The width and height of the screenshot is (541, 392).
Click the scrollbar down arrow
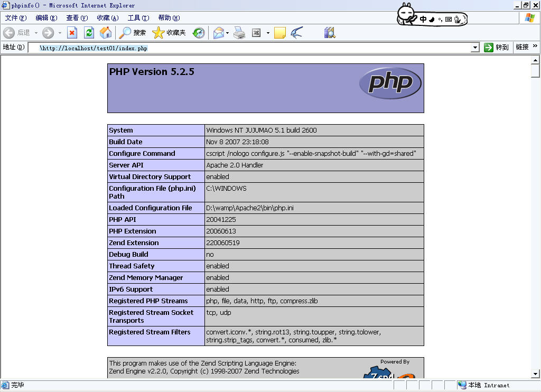pyautogui.click(x=535, y=374)
